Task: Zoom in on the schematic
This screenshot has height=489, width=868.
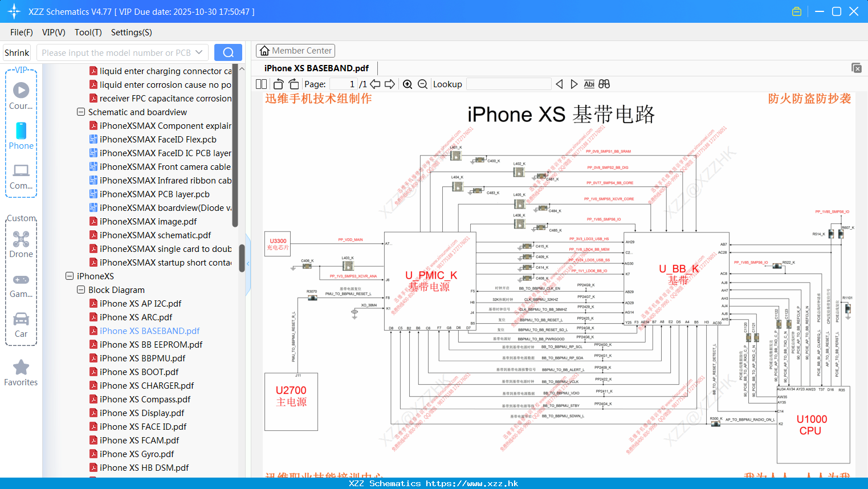Action: pyautogui.click(x=407, y=84)
